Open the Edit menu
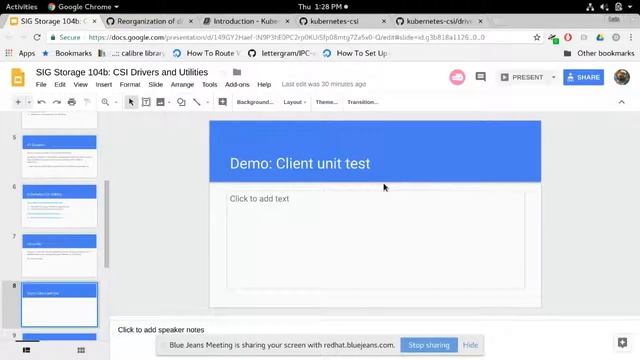Screen dimensions: 640x360 click(x=60, y=84)
